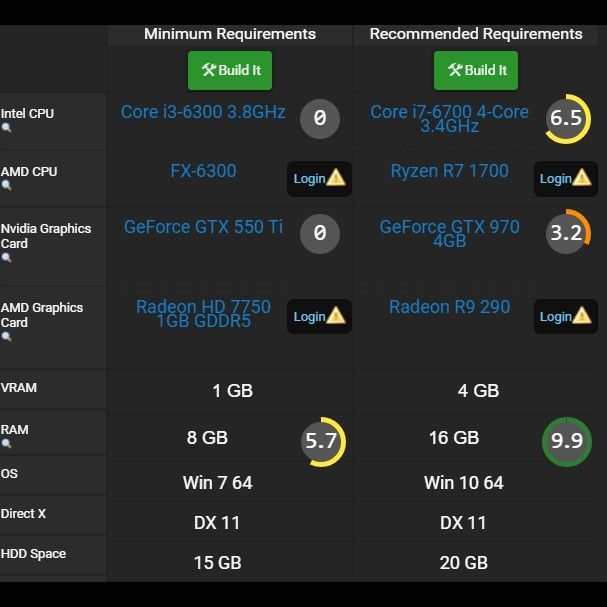The image size is (607, 607).
Task: Click the Nvidia Graphics Card row label
Action: (46, 236)
